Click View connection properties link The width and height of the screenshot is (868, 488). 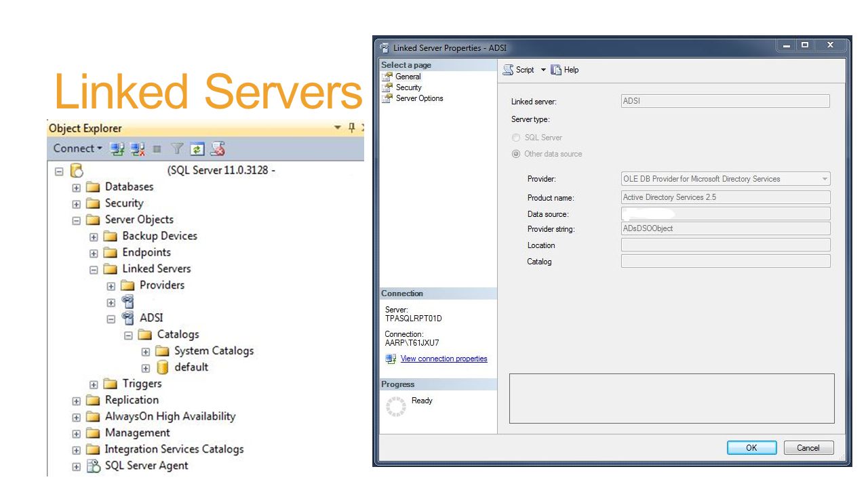(x=444, y=359)
